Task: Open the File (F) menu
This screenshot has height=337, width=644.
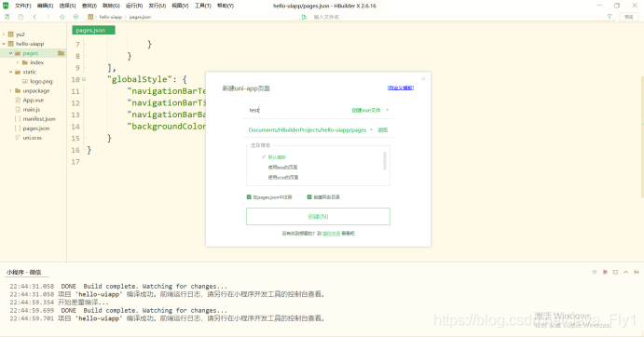Action: [23, 6]
